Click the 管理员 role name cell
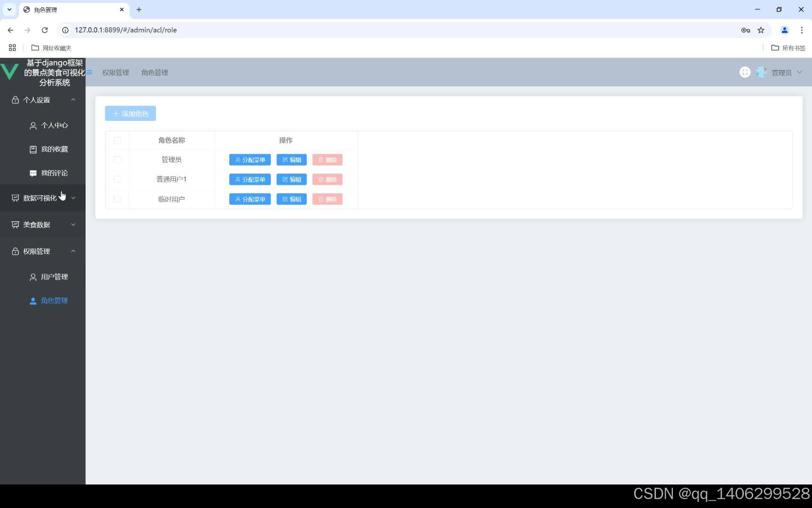Image resolution: width=812 pixels, height=508 pixels. coord(172,159)
